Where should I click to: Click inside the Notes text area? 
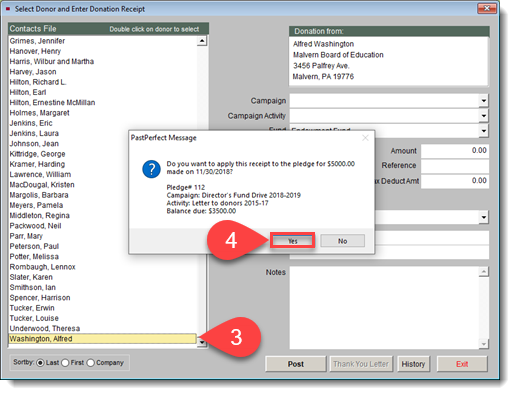click(x=384, y=308)
